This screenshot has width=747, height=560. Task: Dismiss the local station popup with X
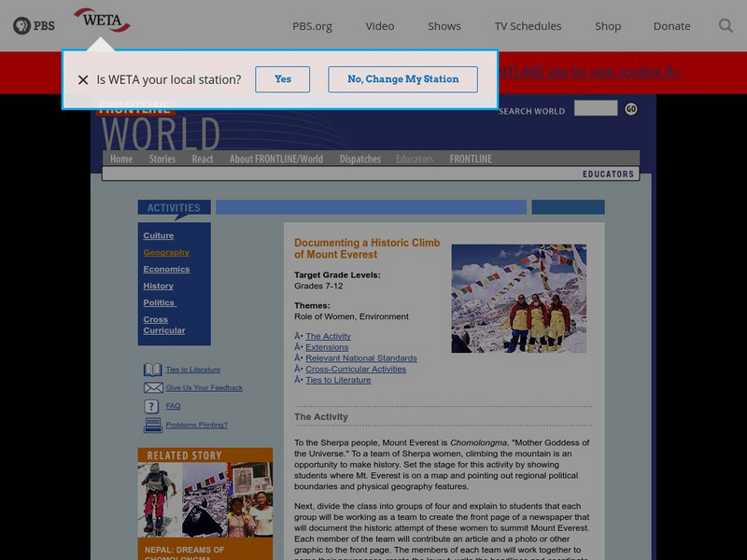(x=83, y=79)
